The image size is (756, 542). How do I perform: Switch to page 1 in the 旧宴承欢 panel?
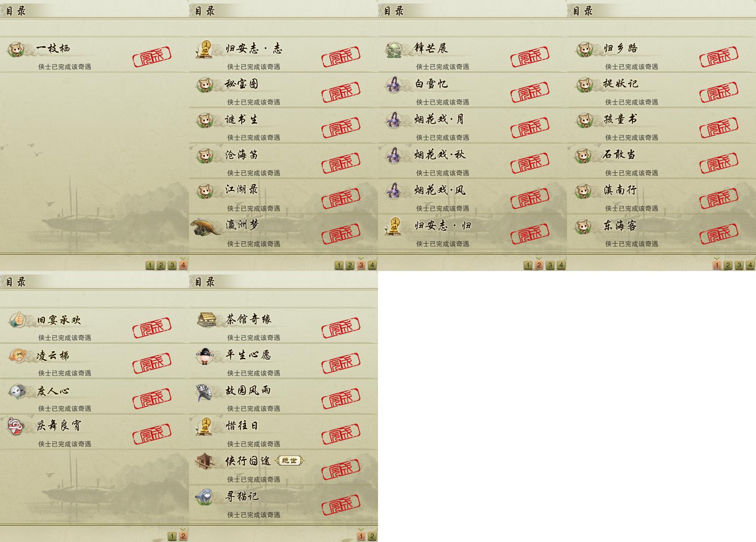pos(172,536)
